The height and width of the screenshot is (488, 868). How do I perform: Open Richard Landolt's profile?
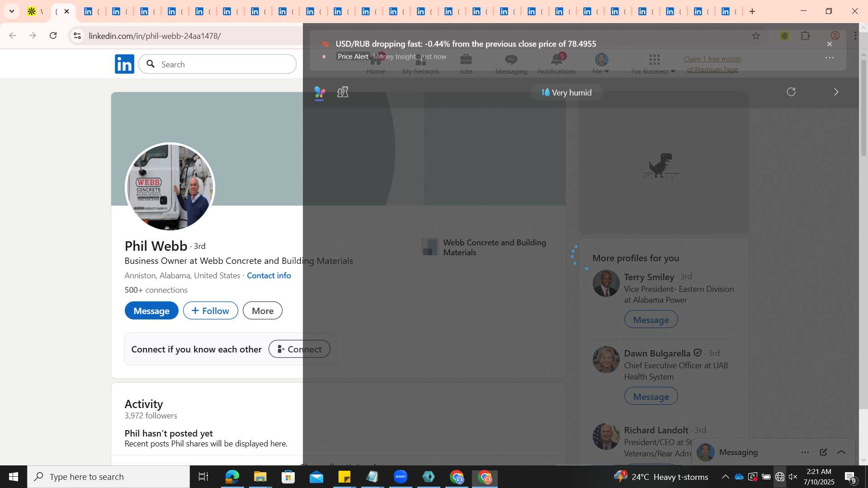coord(656,430)
